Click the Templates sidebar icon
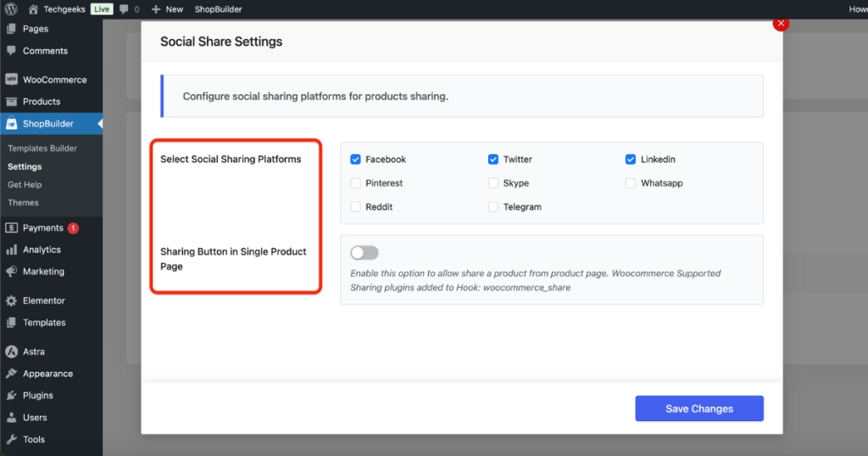Image resolution: width=868 pixels, height=456 pixels. [11, 322]
